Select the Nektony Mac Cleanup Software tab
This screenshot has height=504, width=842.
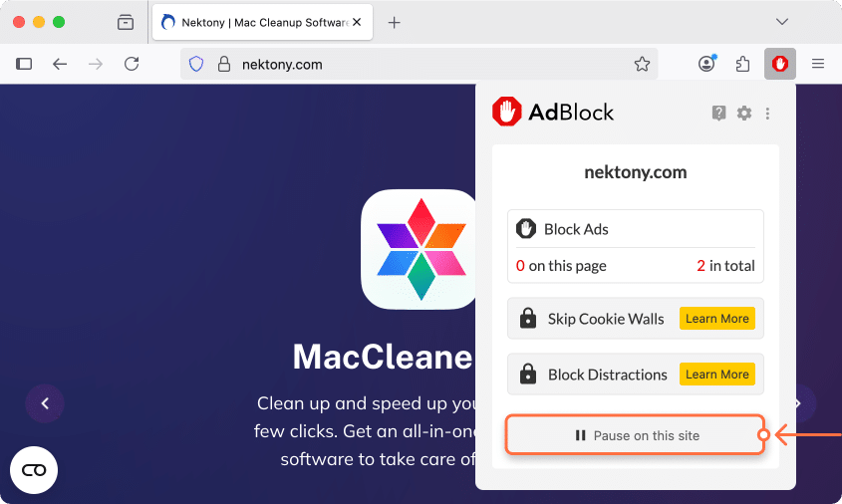click(x=255, y=22)
